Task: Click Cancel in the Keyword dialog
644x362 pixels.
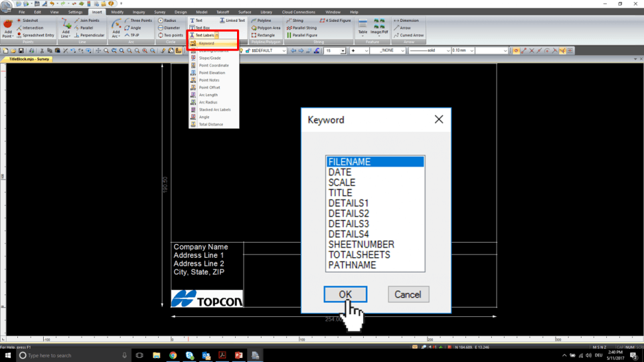Action: (x=408, y=294)
